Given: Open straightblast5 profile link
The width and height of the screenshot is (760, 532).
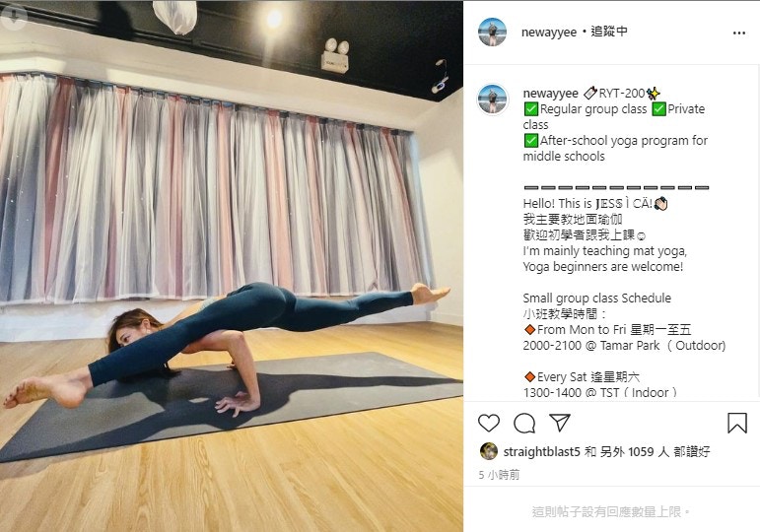Looking at the screenshot, I should point(541,451).
